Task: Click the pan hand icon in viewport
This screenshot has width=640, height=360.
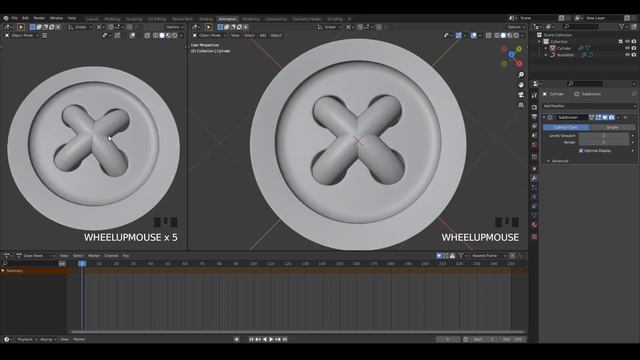Action: tap(521, 84)
